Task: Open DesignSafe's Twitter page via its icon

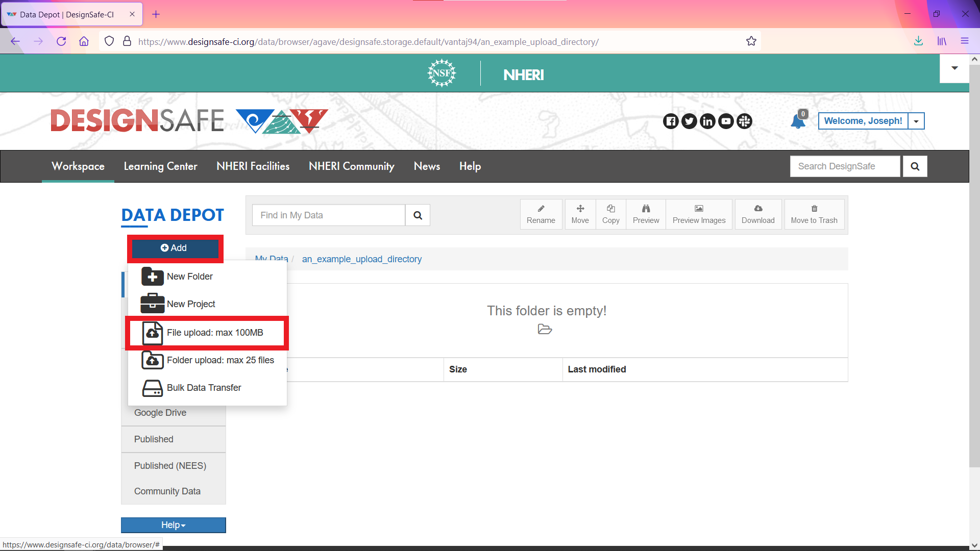Action: click(689, 121)
